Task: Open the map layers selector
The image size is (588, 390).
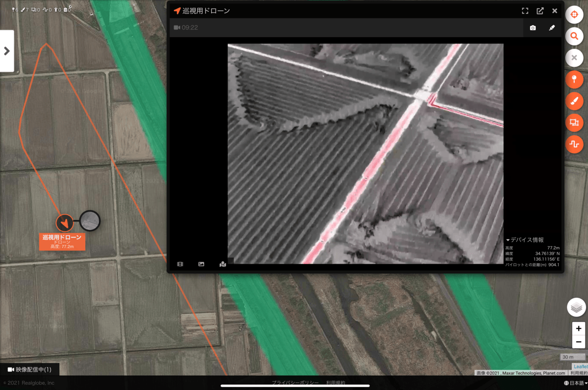Action: pos(576,307)
